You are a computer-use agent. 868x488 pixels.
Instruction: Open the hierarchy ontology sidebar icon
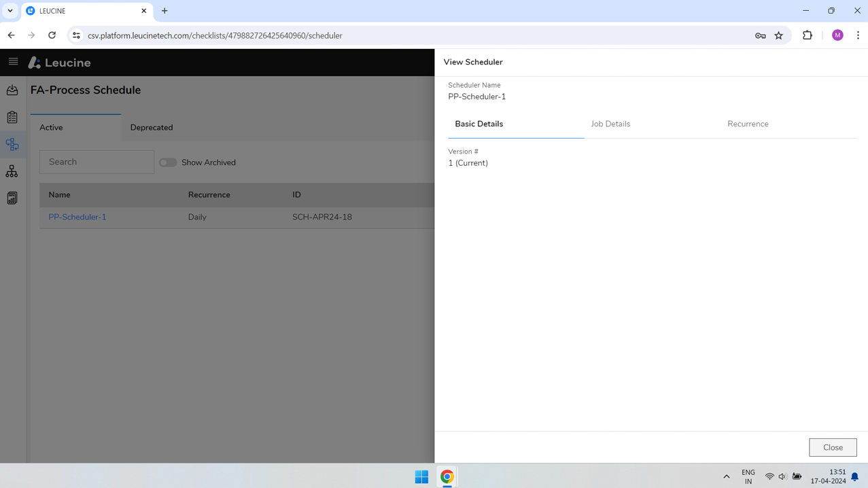click(12, 171)
